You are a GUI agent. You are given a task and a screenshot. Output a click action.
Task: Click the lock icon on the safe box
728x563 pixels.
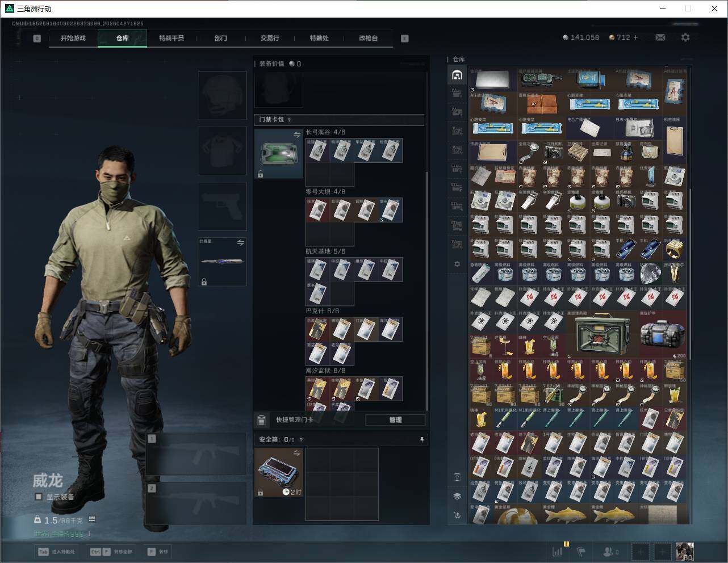(260, 492)
